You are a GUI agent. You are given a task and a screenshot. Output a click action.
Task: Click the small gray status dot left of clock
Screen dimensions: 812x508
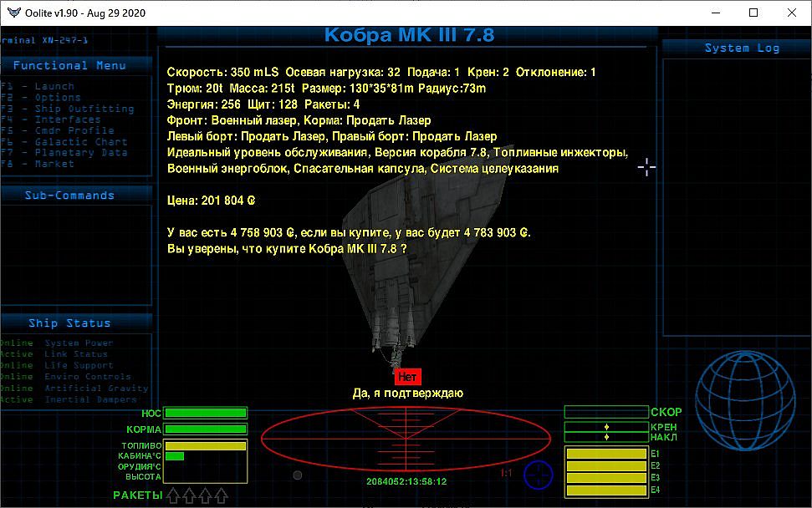[x=297, y=475]
